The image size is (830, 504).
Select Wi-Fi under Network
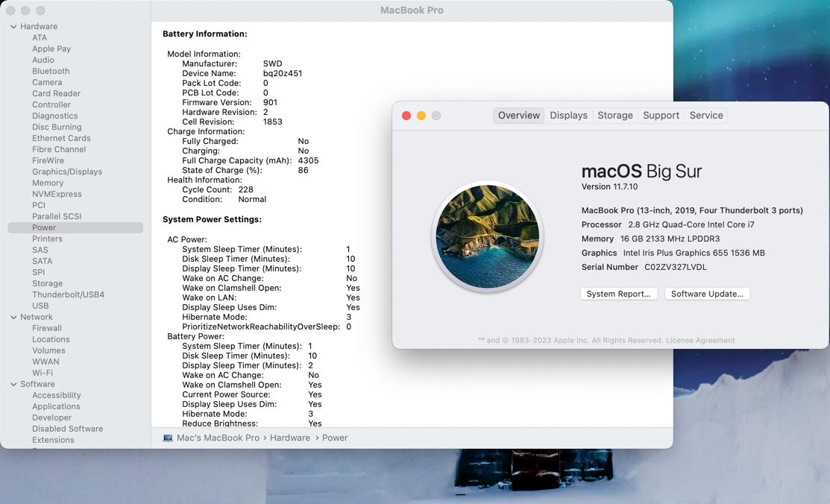coord(43,374)
